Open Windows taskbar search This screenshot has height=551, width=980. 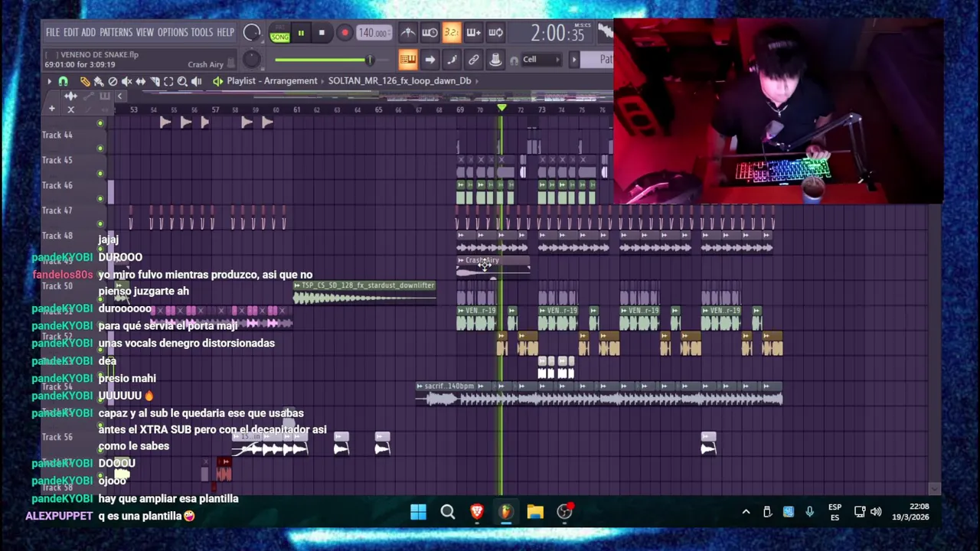(448, 511)
